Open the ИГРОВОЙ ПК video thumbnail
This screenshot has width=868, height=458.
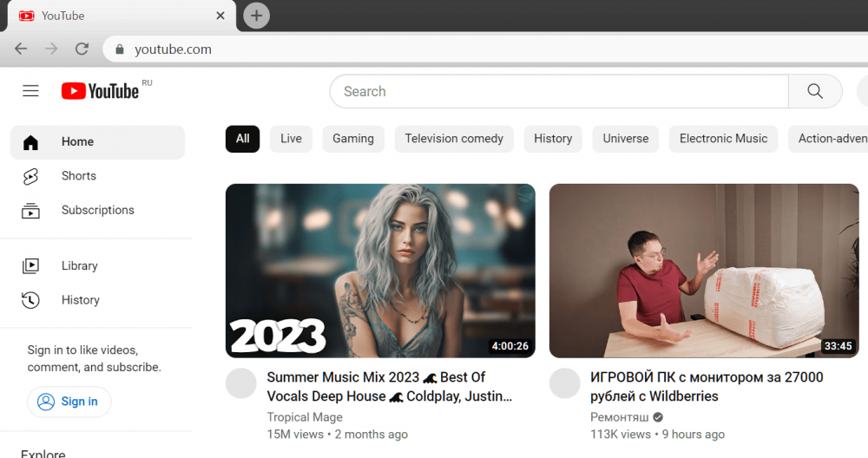[704, 271]
